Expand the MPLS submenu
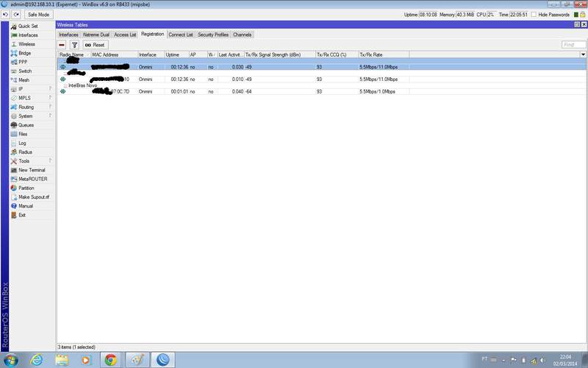This screenshot has height=368, width=588. (50, 98)
